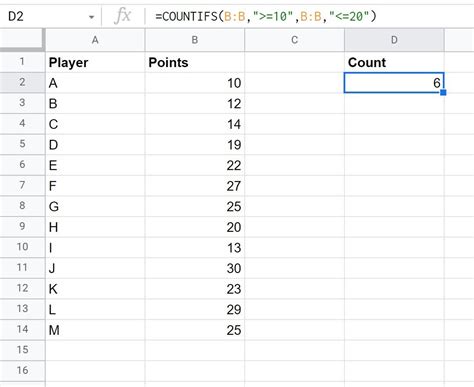Click the Points header cell
The width and height of the screenshot is (474, 387).
click(195, 62)
